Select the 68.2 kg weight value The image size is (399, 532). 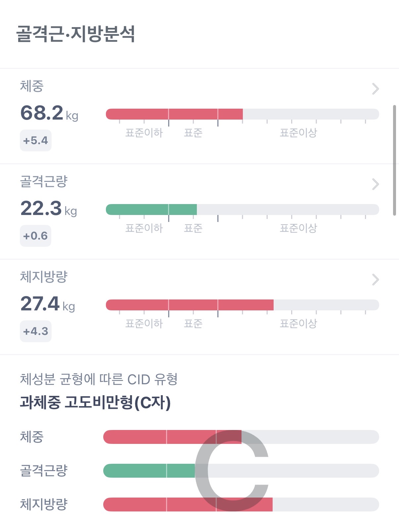coord(49,113)
